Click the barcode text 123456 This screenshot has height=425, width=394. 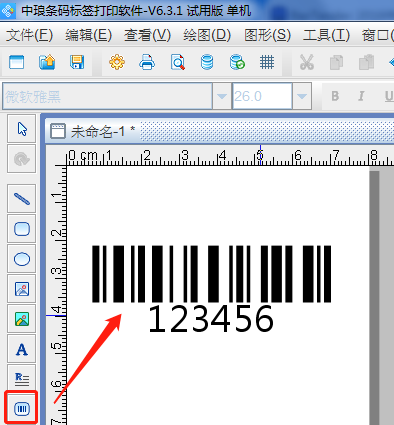pos(211,319)
